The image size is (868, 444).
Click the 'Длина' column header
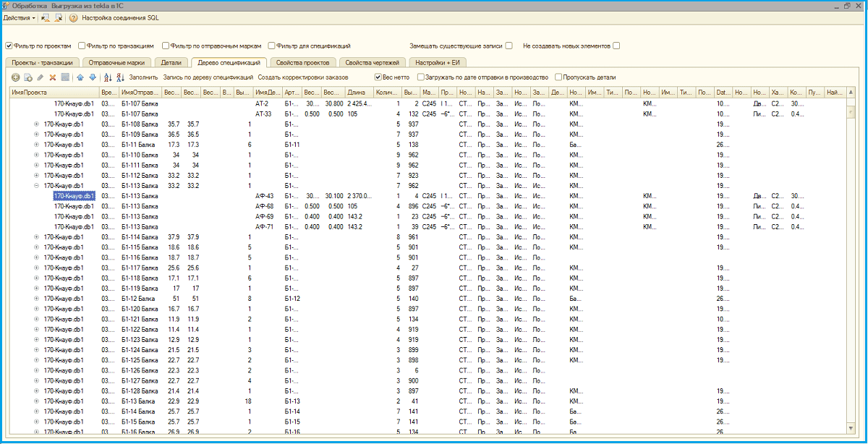pos(357,93)
